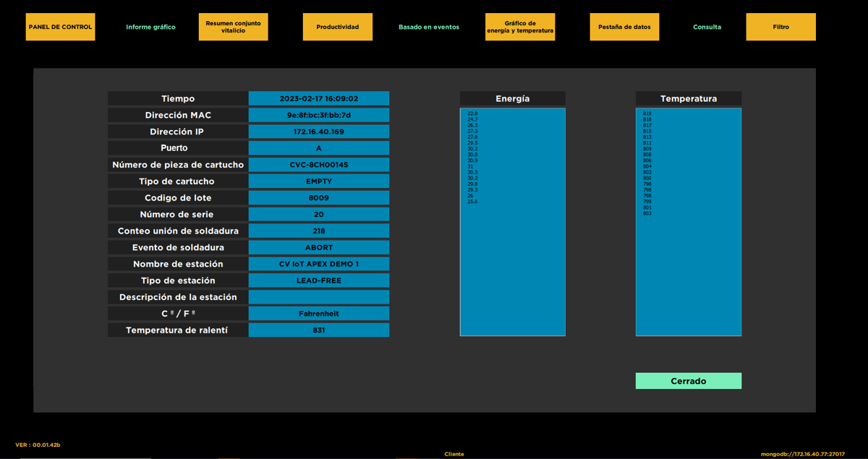Screen dimensions: 868x459
Task: Select the Dirección MAC value
Action: (x=319, y=114)
